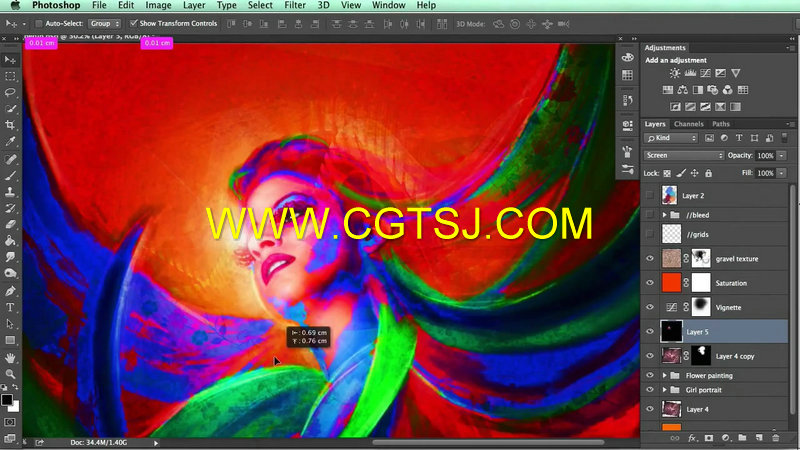800x450 pixels.
Task: Hide the Flower painting group
Action: (x=649, y=375)
